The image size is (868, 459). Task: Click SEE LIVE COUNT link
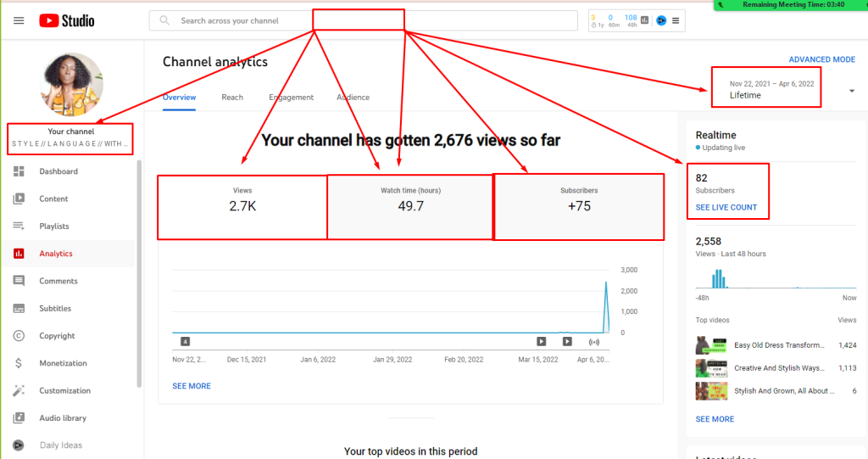click(x=726, y=207)
